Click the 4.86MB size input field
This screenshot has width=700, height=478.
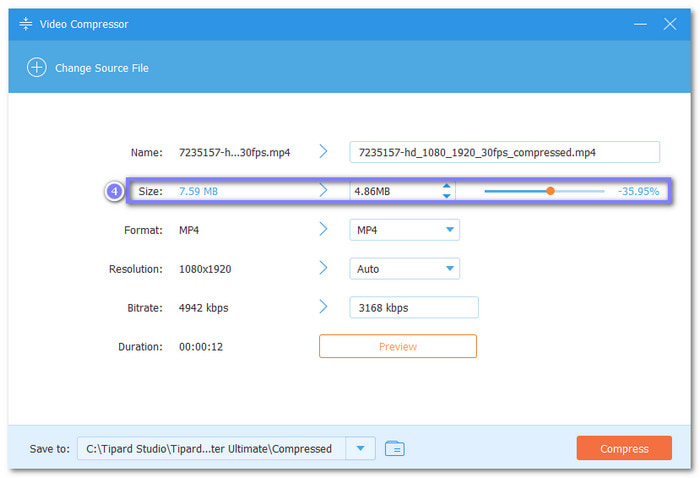click(392, 190)
